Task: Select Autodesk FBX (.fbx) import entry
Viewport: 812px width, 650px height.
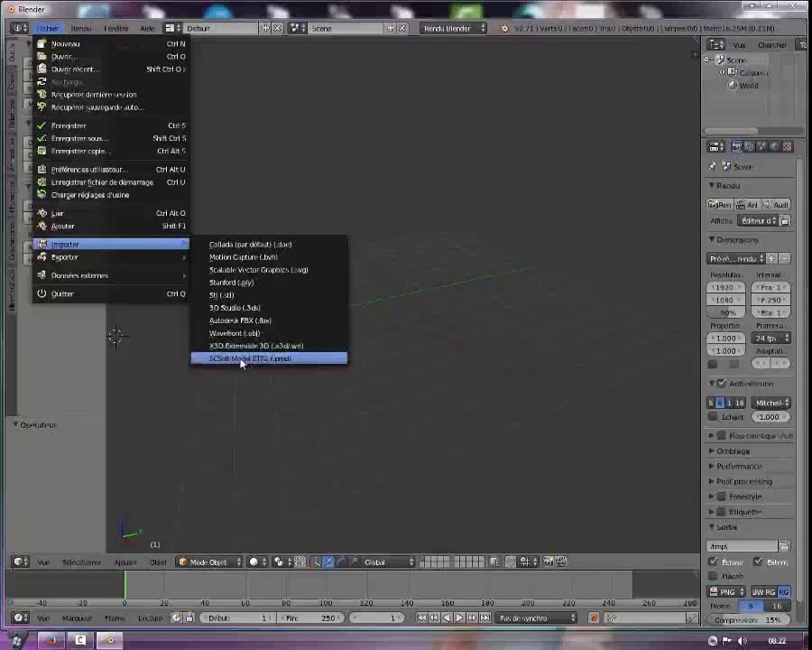Action: [x=269, y=320]
